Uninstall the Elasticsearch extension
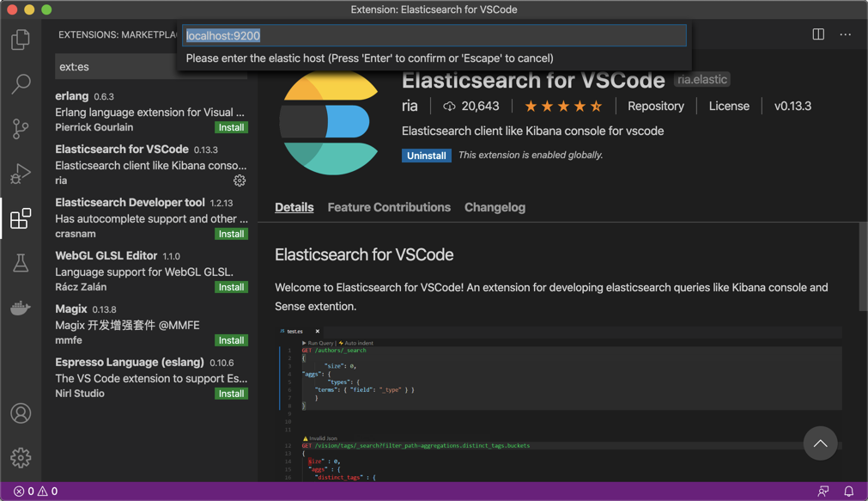Image resolution: width=868 pixels, height=501 pixels. point(426,156)
